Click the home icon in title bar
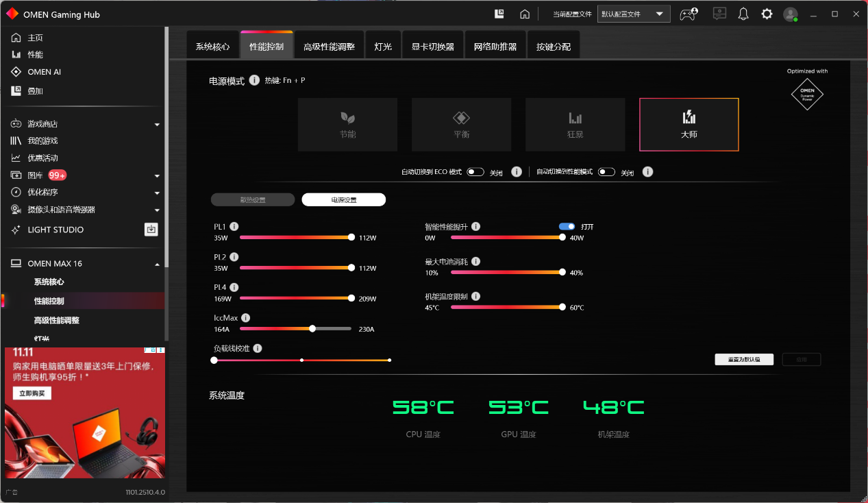868x503 pixels. [x=525, y=14]
